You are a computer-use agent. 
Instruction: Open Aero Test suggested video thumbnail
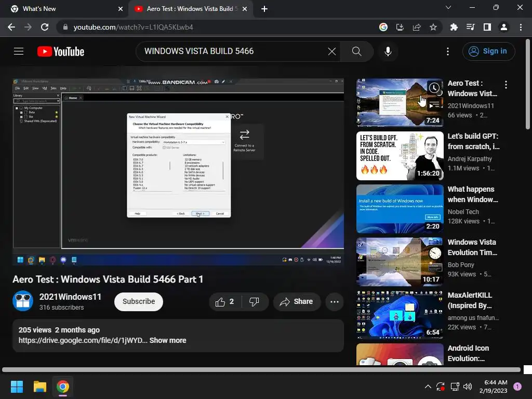tap(400, 102)
